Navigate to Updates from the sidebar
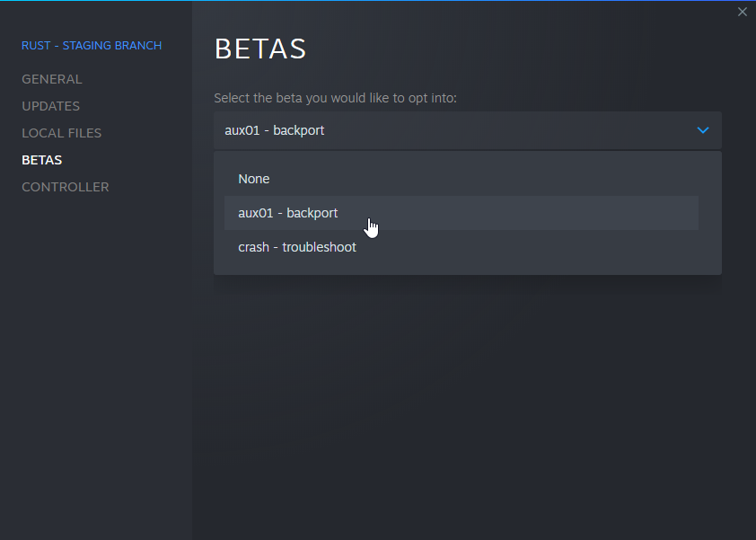756x540 pixels. pyautogui.click(x=50, y=106)
